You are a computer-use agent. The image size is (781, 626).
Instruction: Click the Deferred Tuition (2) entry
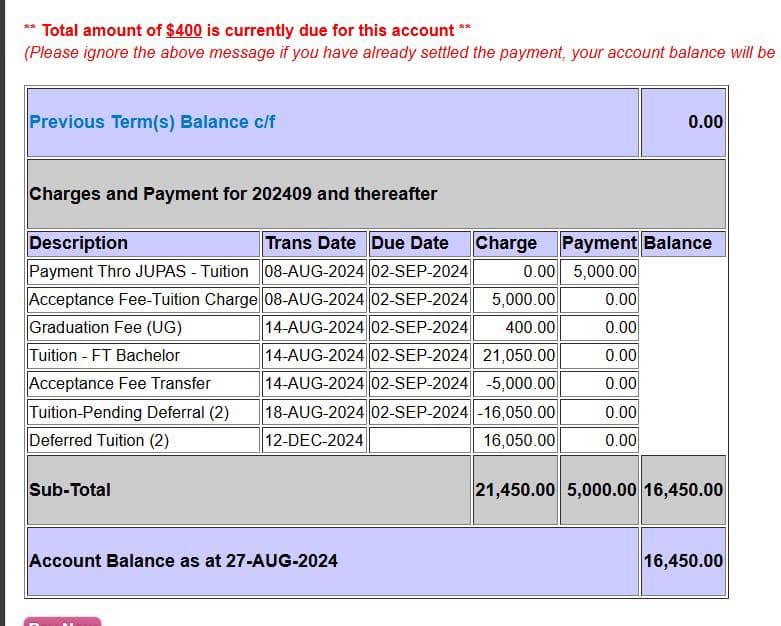click(x=99, y=440)
